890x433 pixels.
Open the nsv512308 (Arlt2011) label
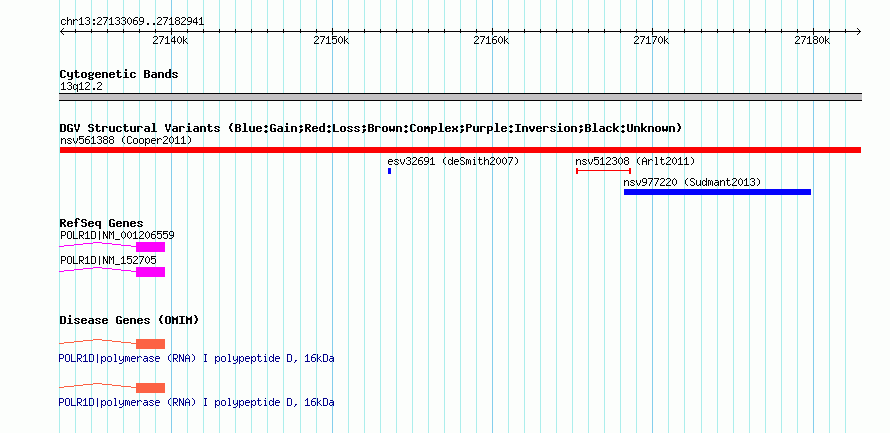pos(635,161)
